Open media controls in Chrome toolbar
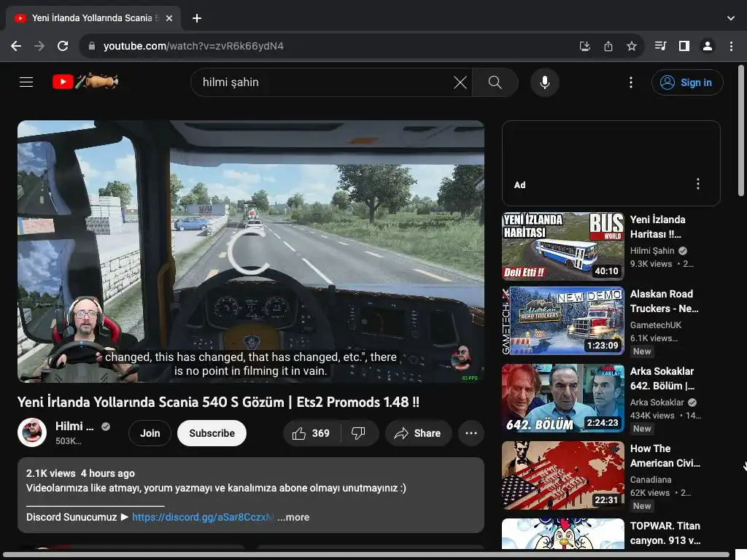 click(660, 46)
